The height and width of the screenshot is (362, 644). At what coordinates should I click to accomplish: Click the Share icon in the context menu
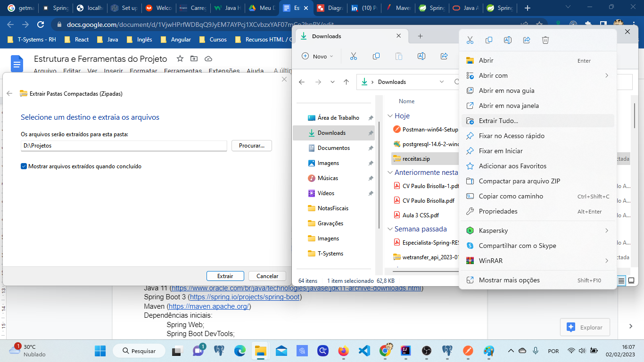pyautogui.click(x=526, y=40)
